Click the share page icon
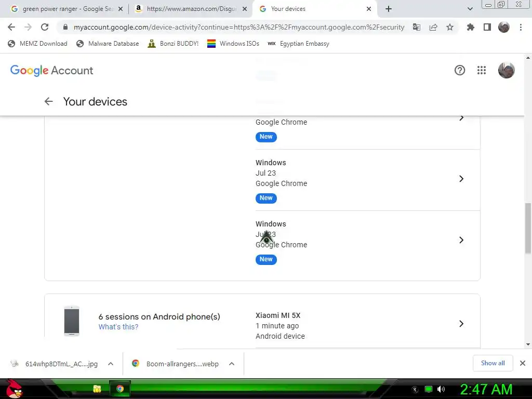 [433, 27]
